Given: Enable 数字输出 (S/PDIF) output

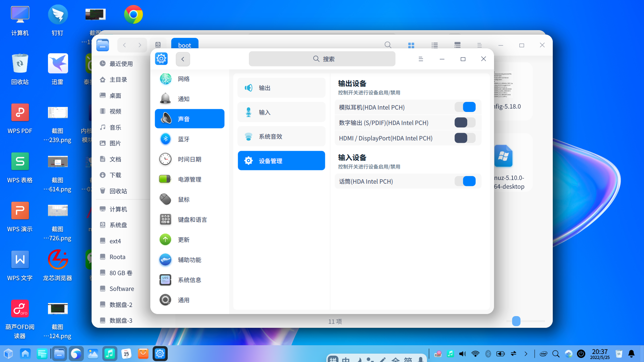Looking at the screenshot, I should (465, 122).
